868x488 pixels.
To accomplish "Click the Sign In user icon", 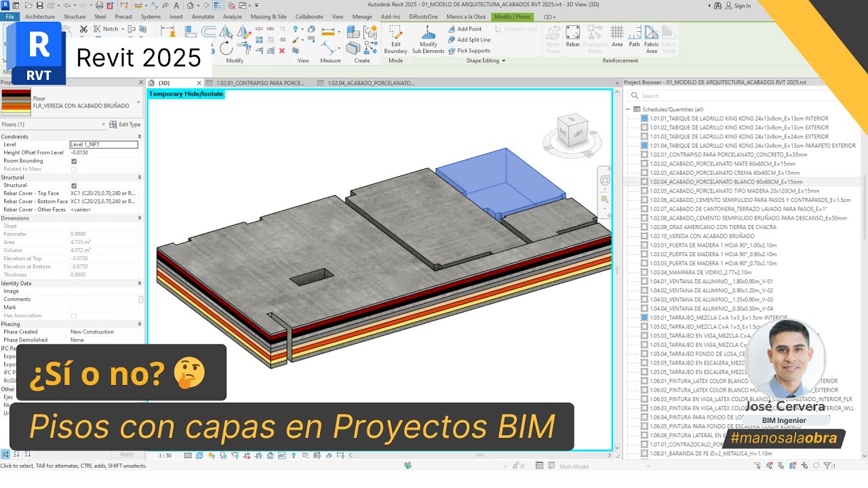I will click(x=729, y=5).
